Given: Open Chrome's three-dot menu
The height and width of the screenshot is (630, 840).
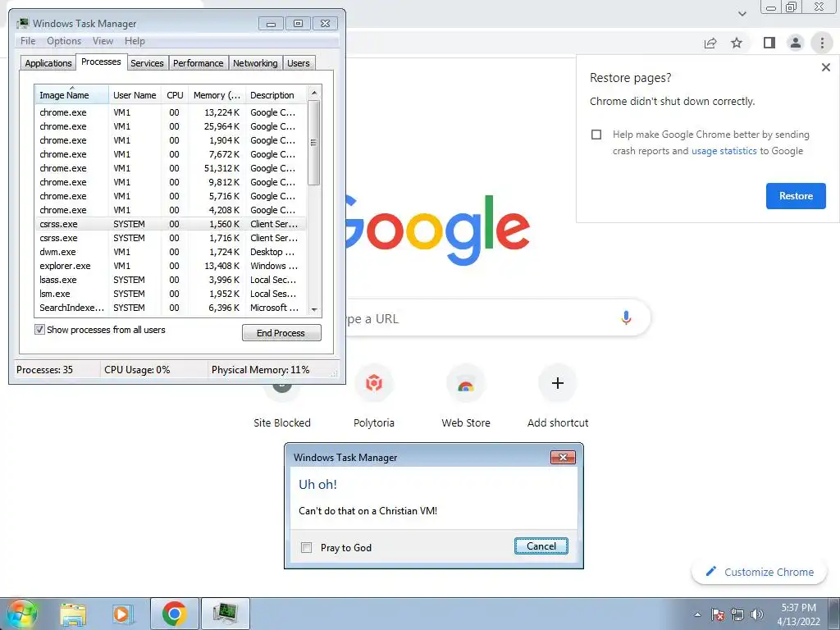Looking at the screenshot, I should (x=822, y=43).
